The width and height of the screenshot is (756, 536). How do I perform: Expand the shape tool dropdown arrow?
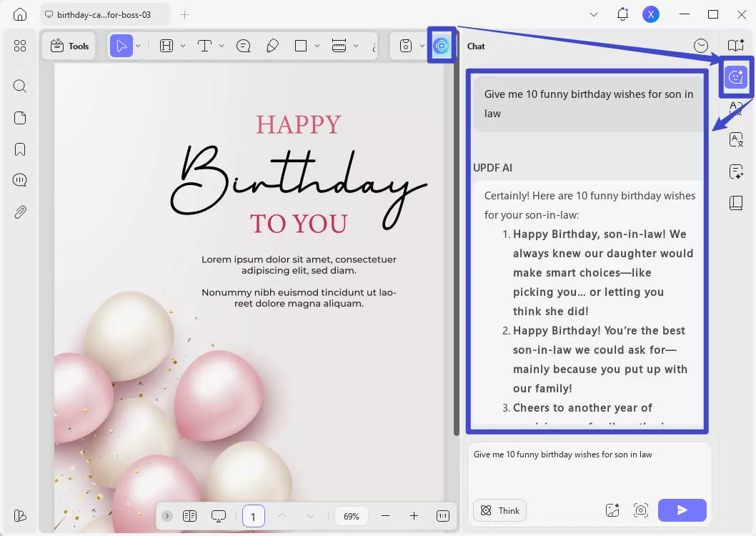(x=317, y=46)
